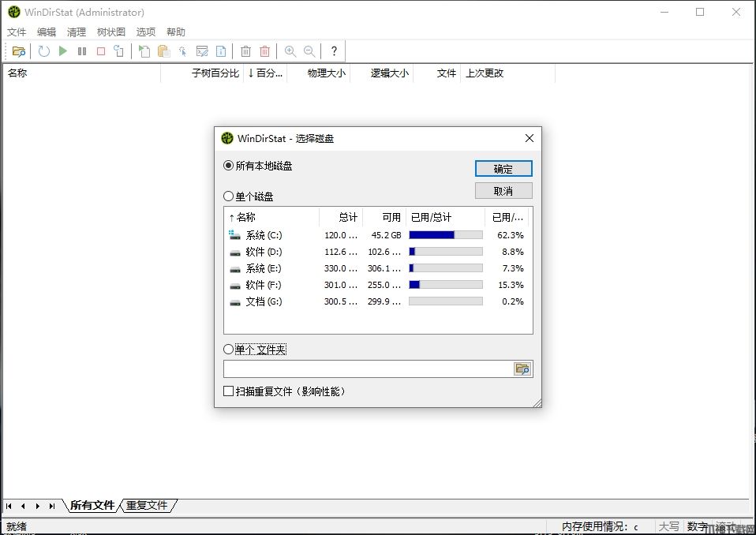This screenshot has height=535, width=756.
Task: Sort drives by 总计 column header
Action: pyautogui.click(x=341, y=217)
